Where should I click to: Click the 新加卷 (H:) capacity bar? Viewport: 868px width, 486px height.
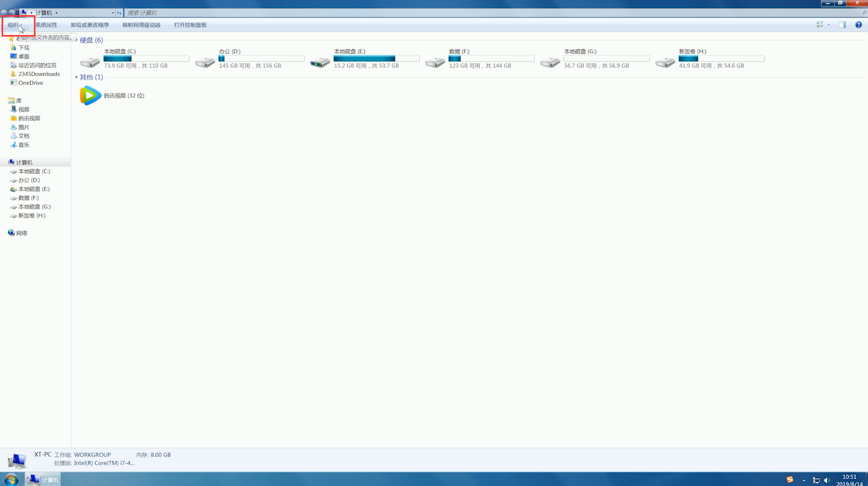tap(721, 59)
